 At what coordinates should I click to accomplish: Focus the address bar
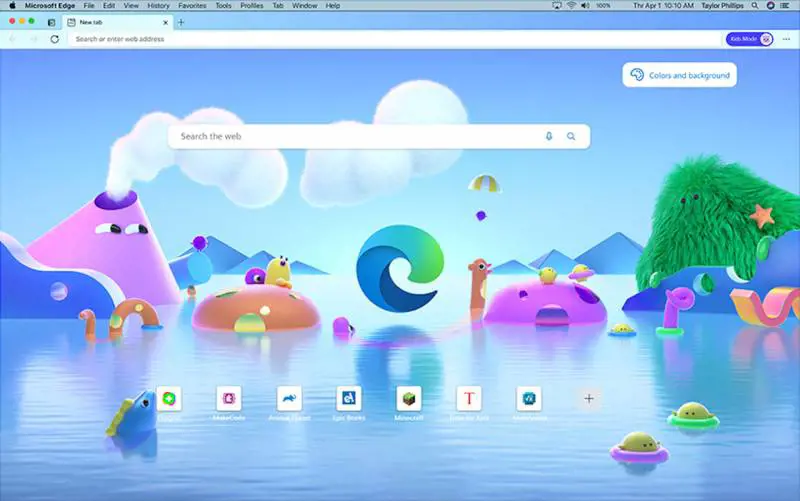pos(395,39)
